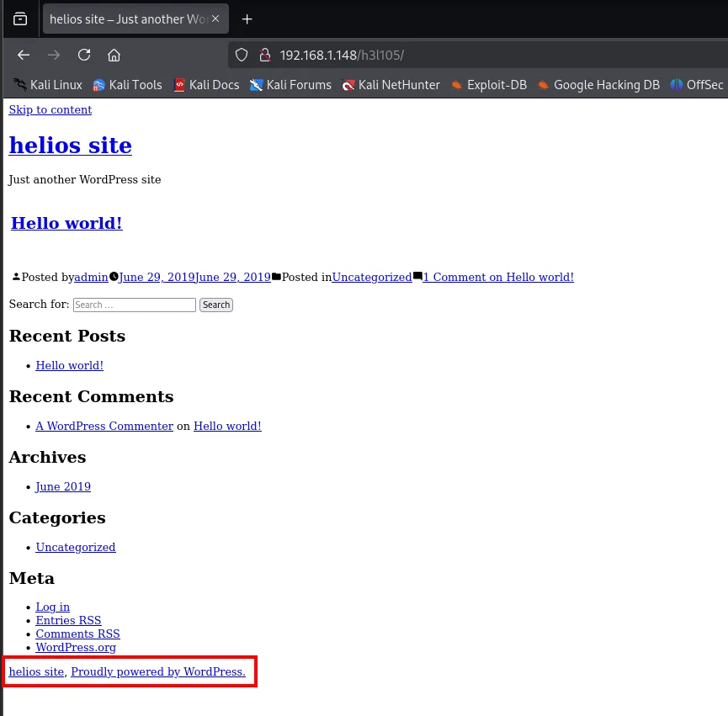Open the Kali Docs bookmark
This screenshot has width=728, height=716.
coord(206,85)
